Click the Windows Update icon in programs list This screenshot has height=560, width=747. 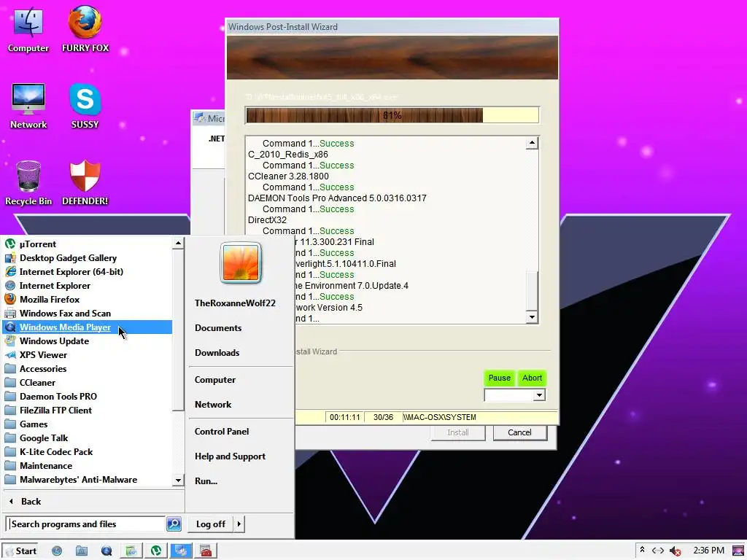tap(10, 341)
